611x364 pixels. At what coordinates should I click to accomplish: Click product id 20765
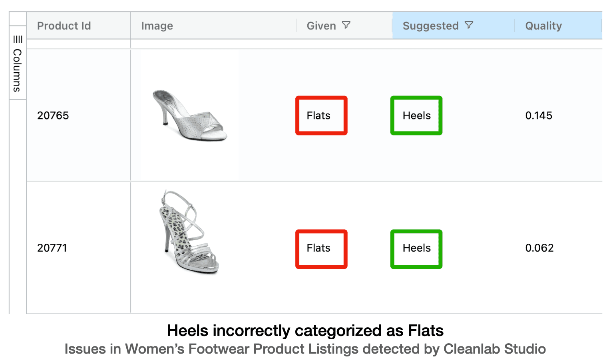pos(53,115)
